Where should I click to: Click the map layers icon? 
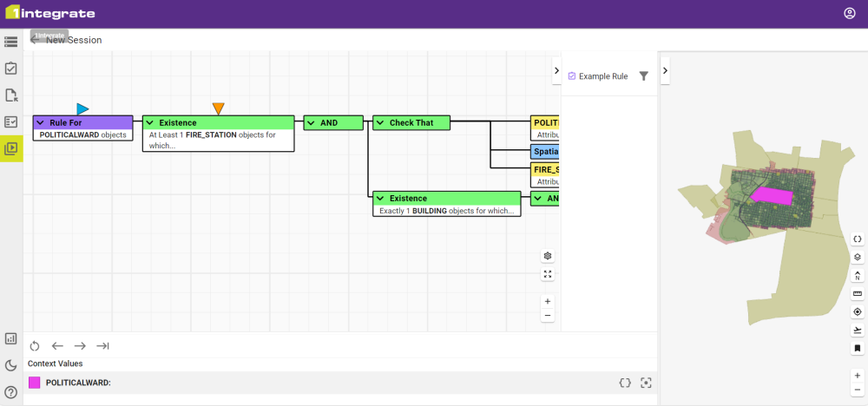coord(857,257)
